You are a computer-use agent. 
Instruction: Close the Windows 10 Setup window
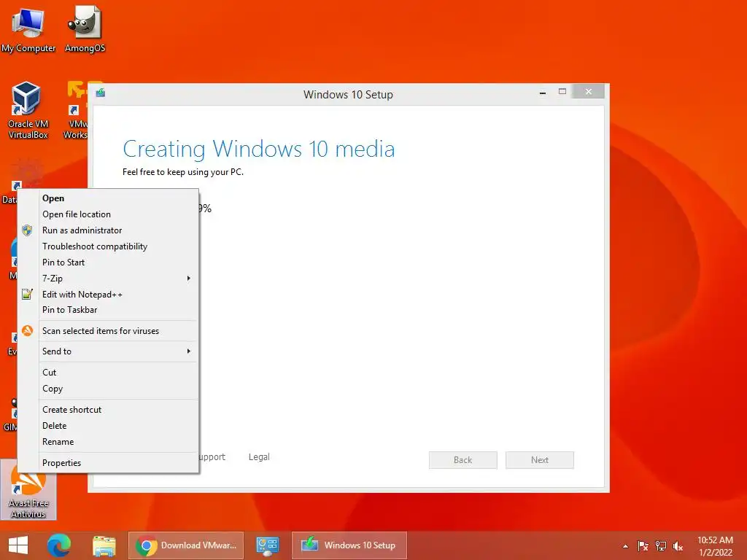[x=589, y=91]
